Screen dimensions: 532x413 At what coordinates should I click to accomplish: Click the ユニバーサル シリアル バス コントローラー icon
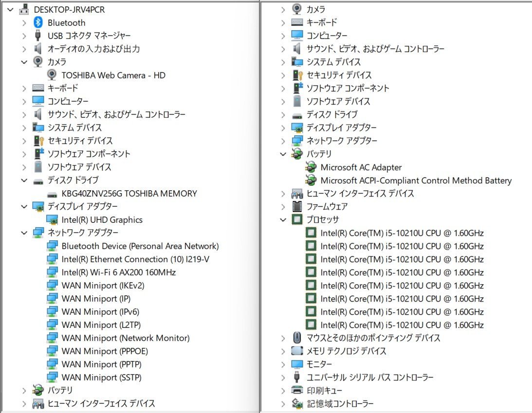coord(297,377)
